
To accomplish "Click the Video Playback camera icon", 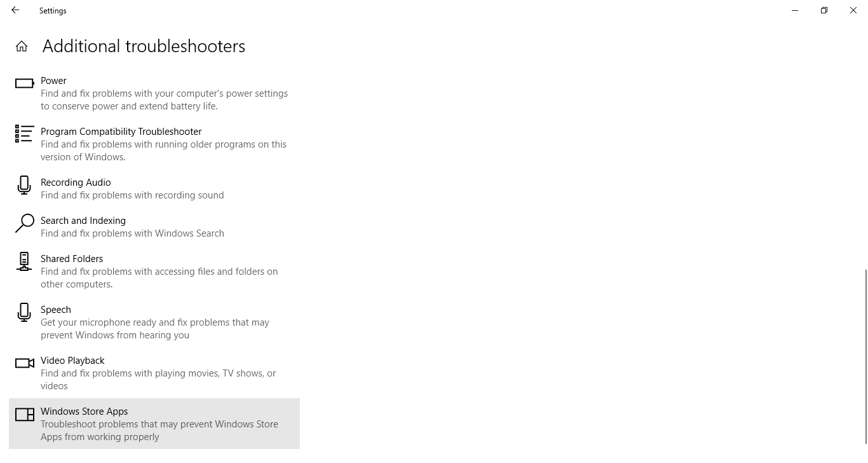I will click(x=24, y=363).
